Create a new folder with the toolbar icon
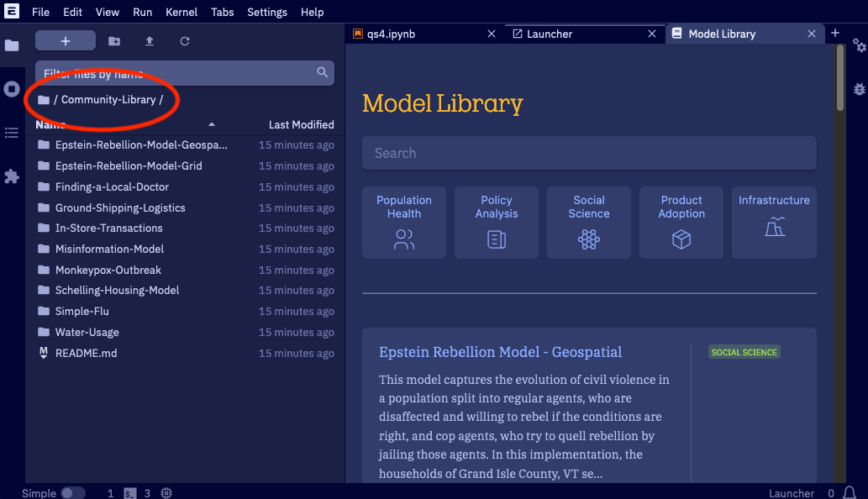Image resolution: width=868 pixels, height=499 pixels. [114, 41]
